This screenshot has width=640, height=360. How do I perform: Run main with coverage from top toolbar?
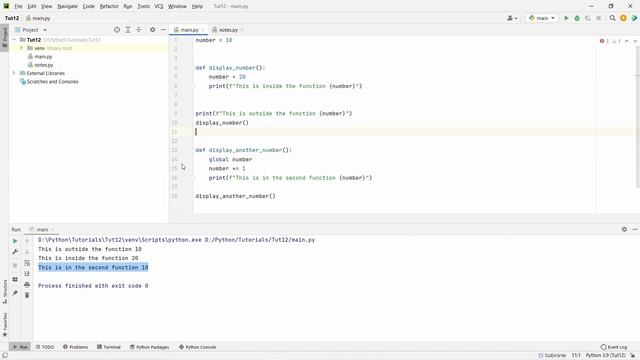588,18
